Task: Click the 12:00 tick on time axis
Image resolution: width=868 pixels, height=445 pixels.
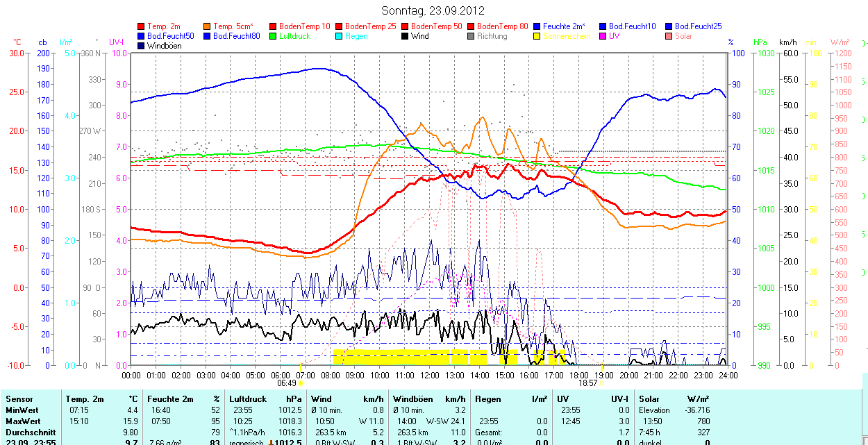Action: pyautogui.click(x=430, y=375)
